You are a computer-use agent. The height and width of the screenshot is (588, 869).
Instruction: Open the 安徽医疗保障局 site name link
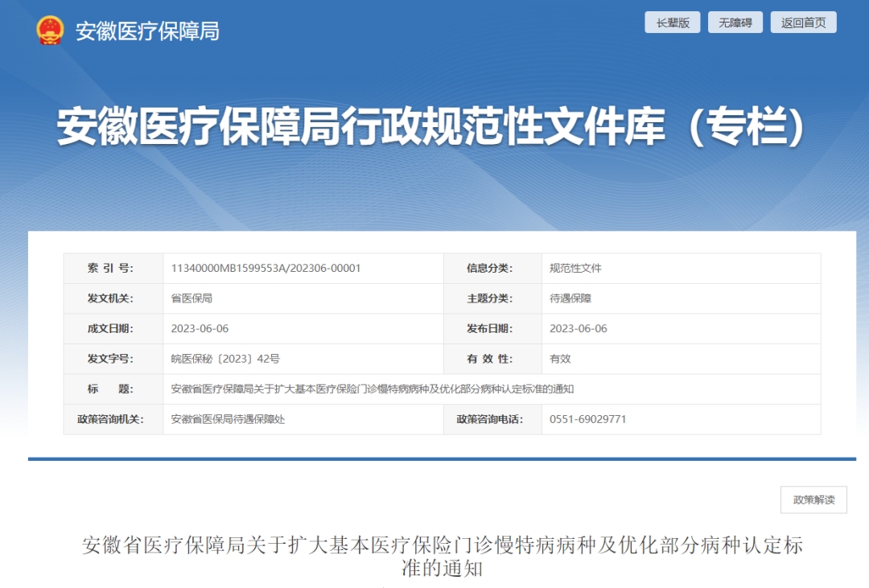click(x=146, y=31)
